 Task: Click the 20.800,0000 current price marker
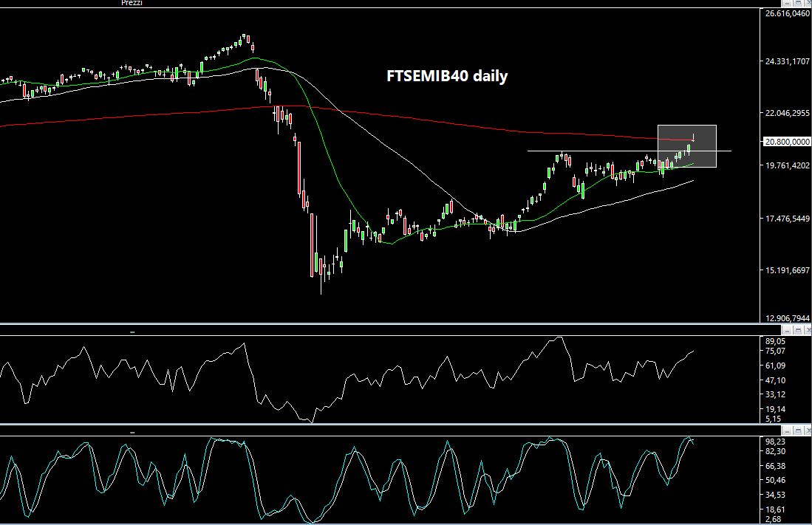pyautogui.click(x=787, y=141)
